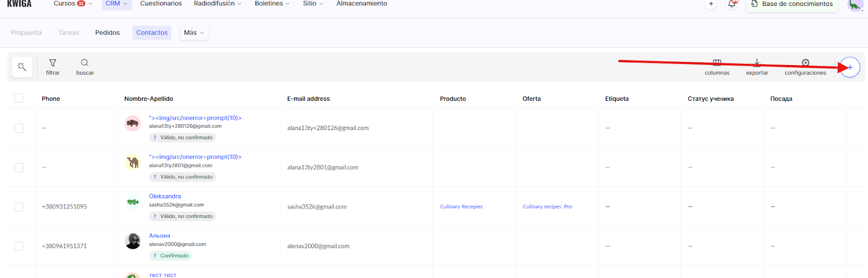
Task: Click the magic wand icon button
Action: tap(22, 67)
